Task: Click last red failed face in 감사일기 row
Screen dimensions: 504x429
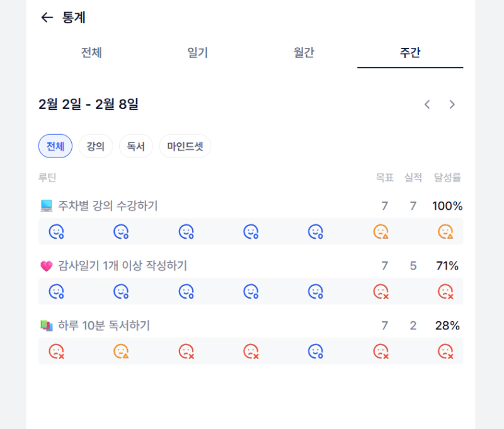Action: [x=445, y=292]
